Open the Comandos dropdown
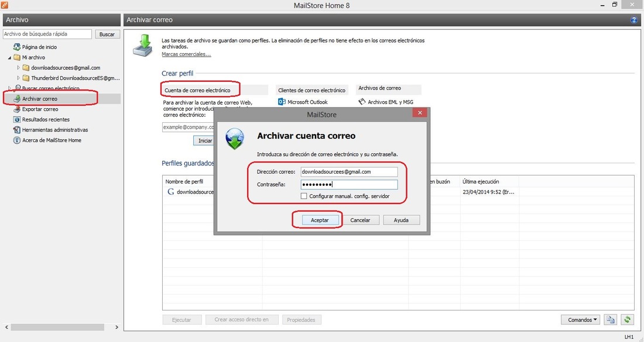The width and height of the screenshot is (644, 342). (x=580, y=320)
